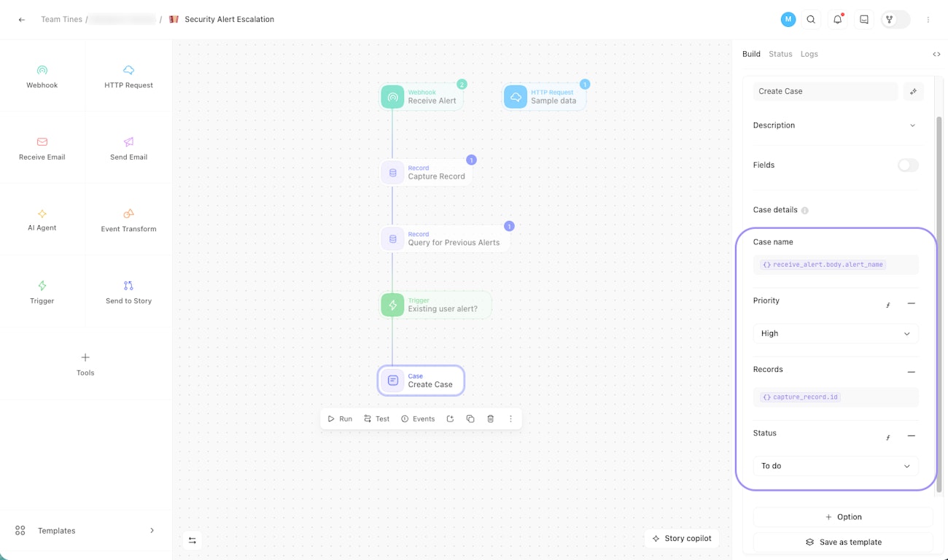This screenshot has width=948, height=560.
Task: Toggle the Fields switch
Action: [x=908, y=166]
